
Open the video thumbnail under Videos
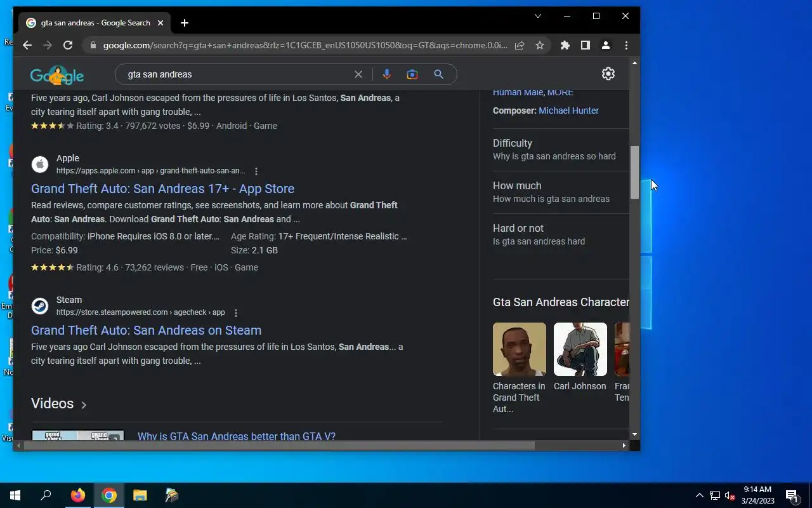click(x=78, y=436)
